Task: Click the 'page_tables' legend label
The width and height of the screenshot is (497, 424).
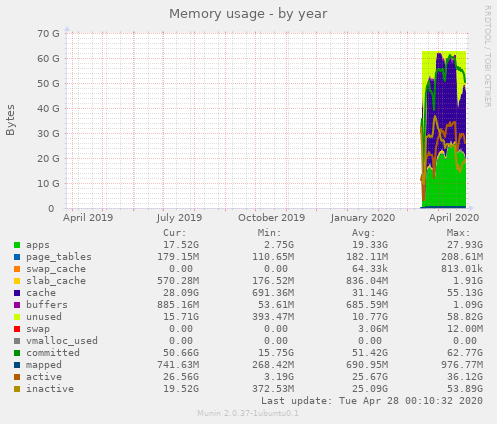Action: (x=59, y=257)
